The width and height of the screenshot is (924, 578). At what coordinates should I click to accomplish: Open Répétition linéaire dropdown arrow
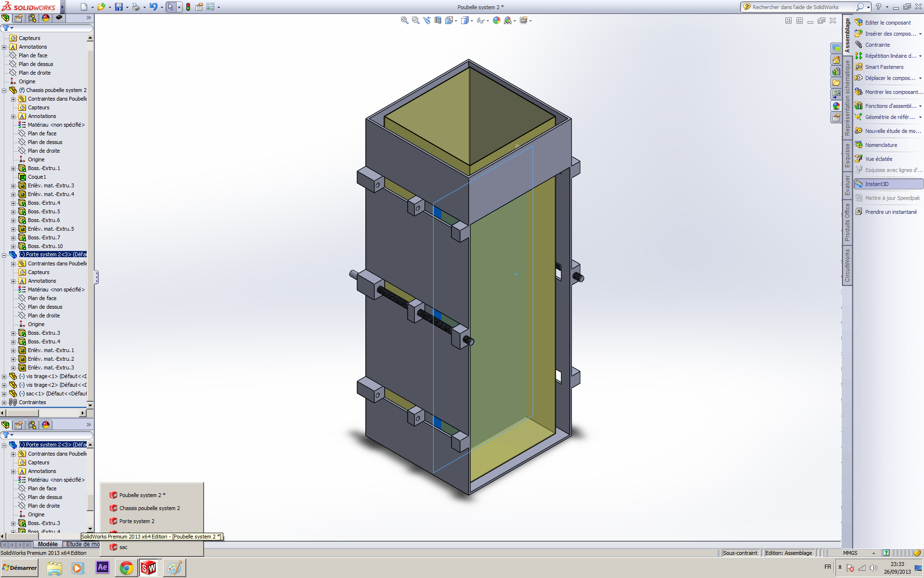coord(920,56)
